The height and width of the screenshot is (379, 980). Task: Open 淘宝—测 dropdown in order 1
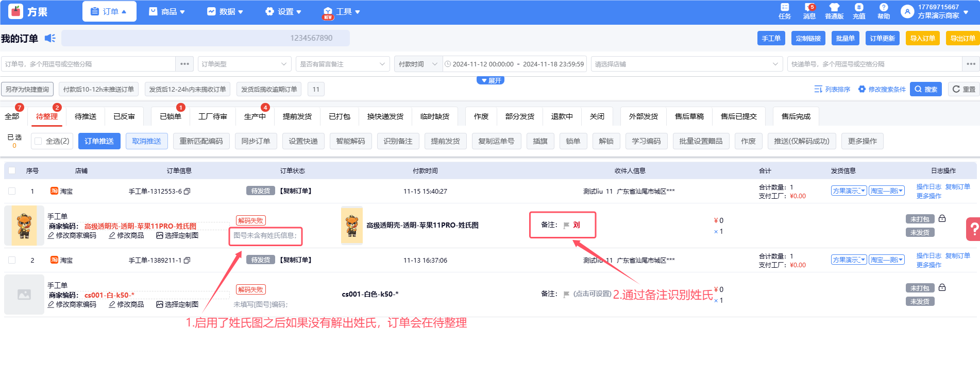coord(887,191)
